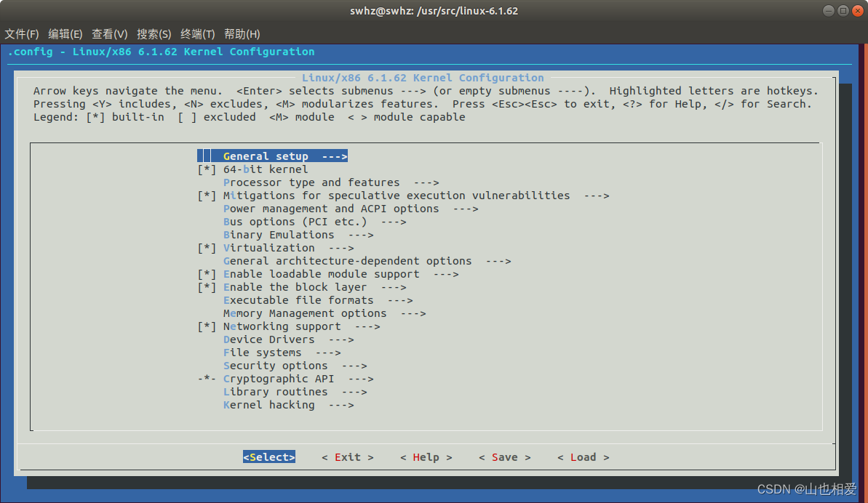The height and width of the screenshot is (503, 868).
Task: Select General architecture-dependent options entry
Action: point(367,261)
